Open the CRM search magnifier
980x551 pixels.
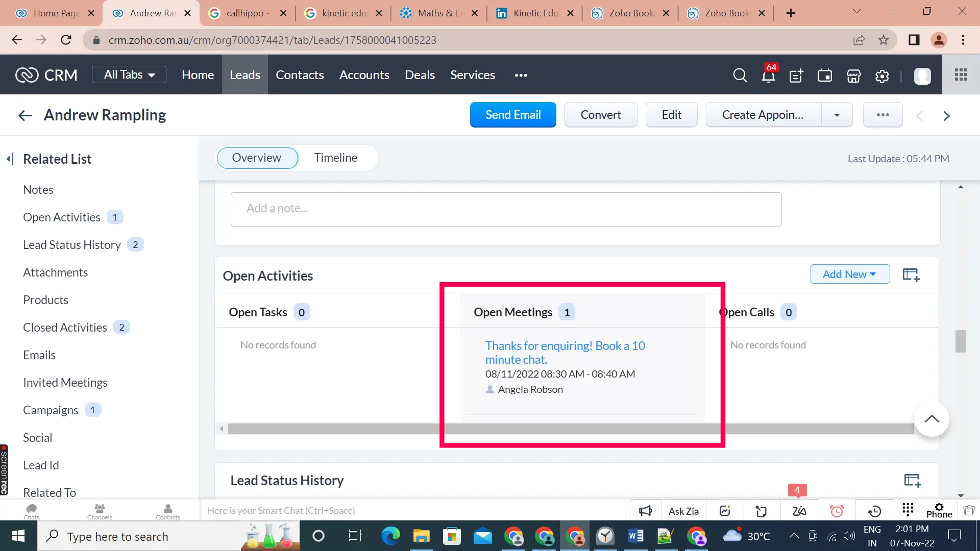tap(740, 76)
